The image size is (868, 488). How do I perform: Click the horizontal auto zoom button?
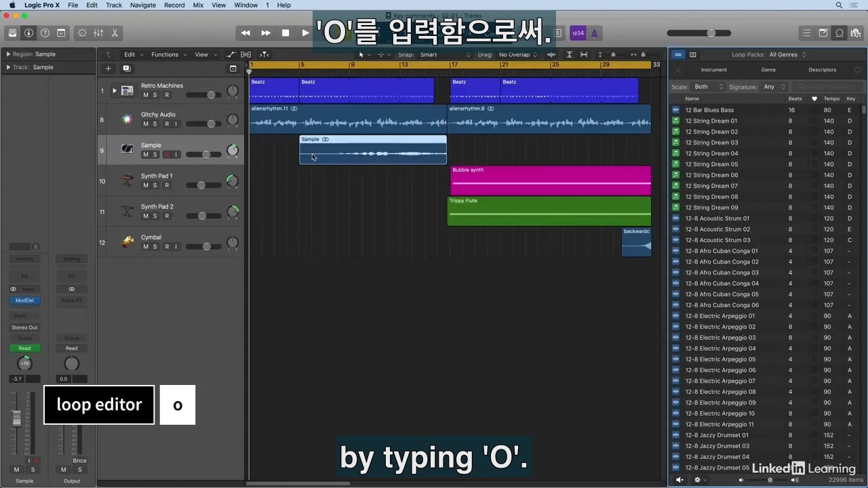584,54
